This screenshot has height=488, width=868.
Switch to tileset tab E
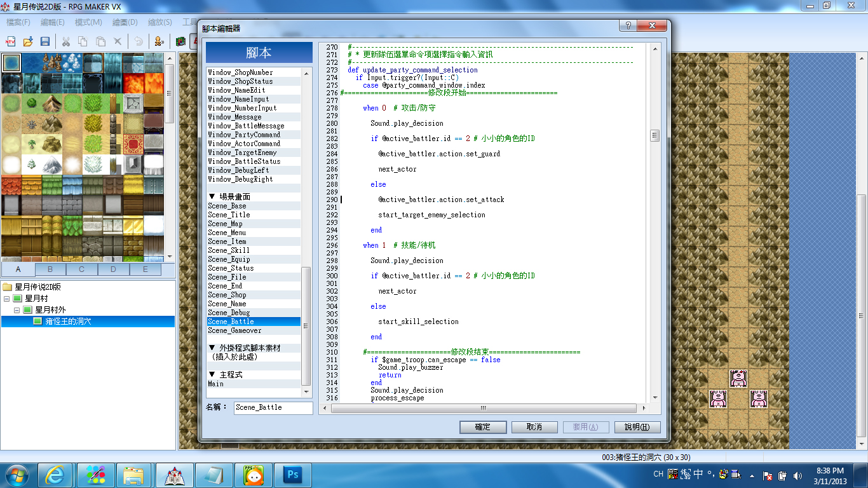coord(146,269)
